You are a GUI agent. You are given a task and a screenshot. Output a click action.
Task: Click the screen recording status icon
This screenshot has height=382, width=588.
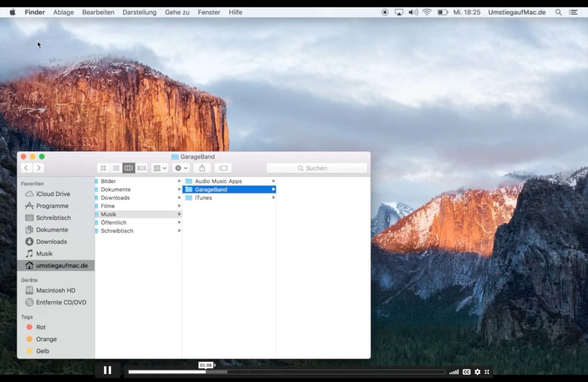click(x=385, y=13)
